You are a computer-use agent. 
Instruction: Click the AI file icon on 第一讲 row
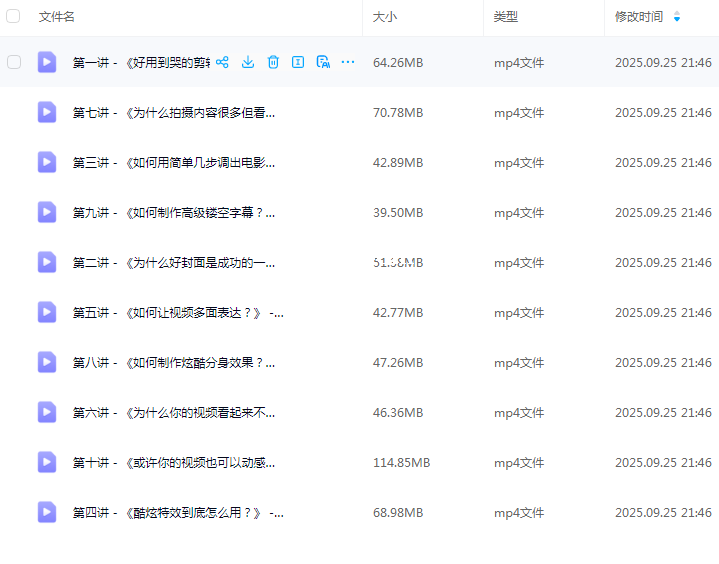point(323,62)
